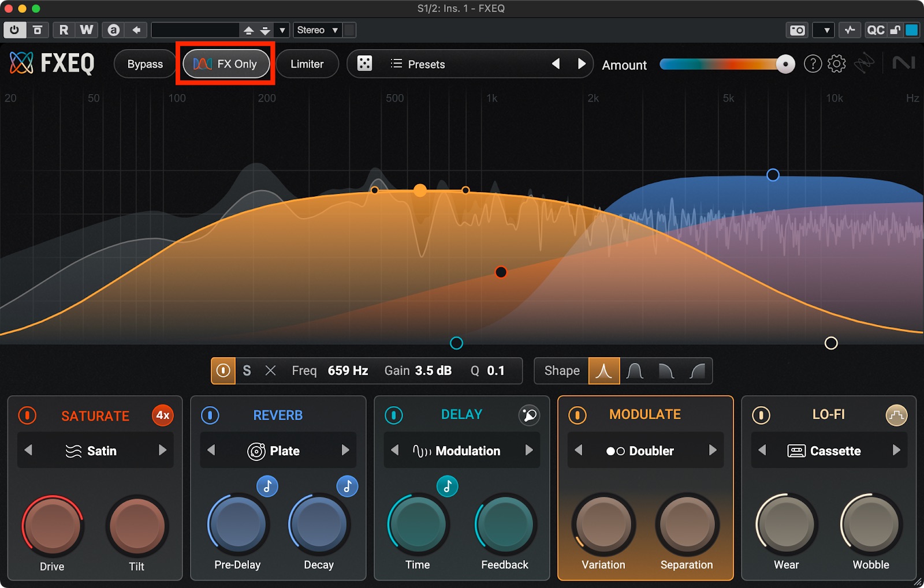Select the large orange Modulate band node
The width and height of the screenshot is (924, 588).
pyautogui.click(x=420, y=190)
